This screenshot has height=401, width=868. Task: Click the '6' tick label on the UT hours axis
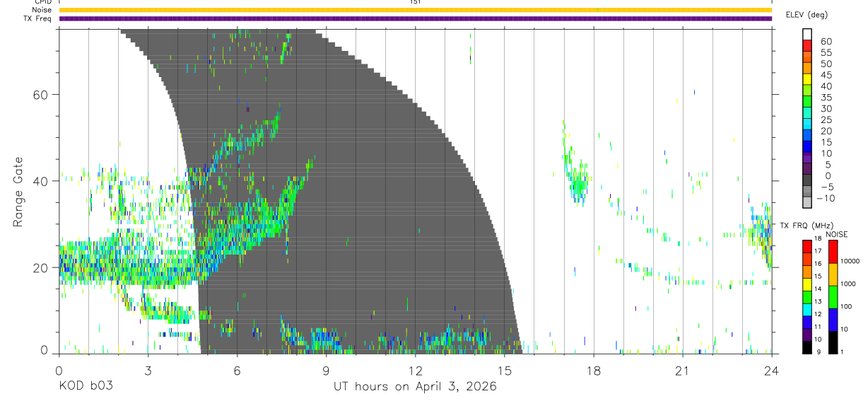[237, 370]
